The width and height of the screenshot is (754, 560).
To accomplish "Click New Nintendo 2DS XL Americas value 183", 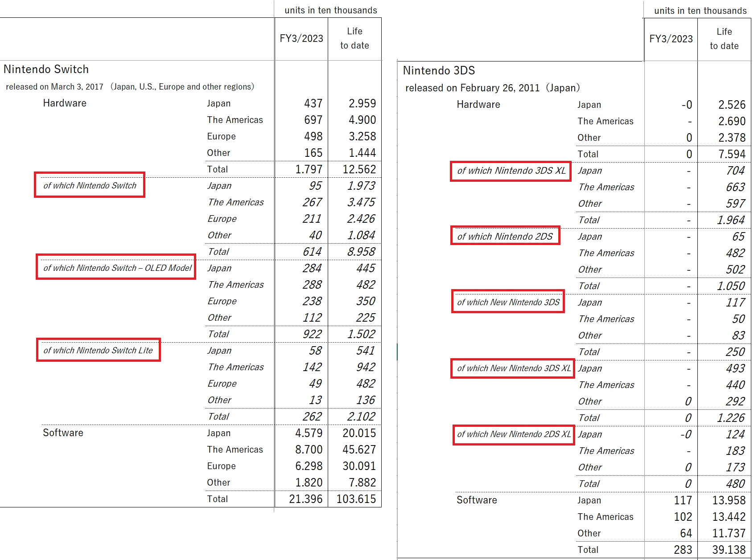I will (735, 451).
